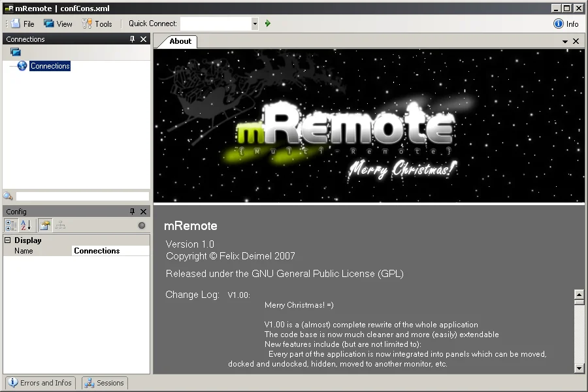Click the 'Version 1.0' text

[x=189, y=244]
